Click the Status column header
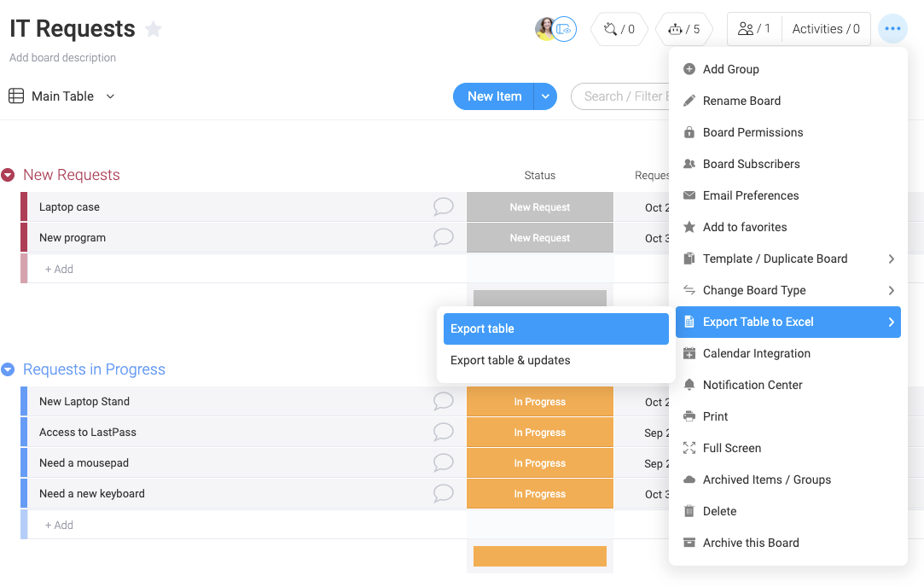The image size is (924, 587). click(540, 175)
